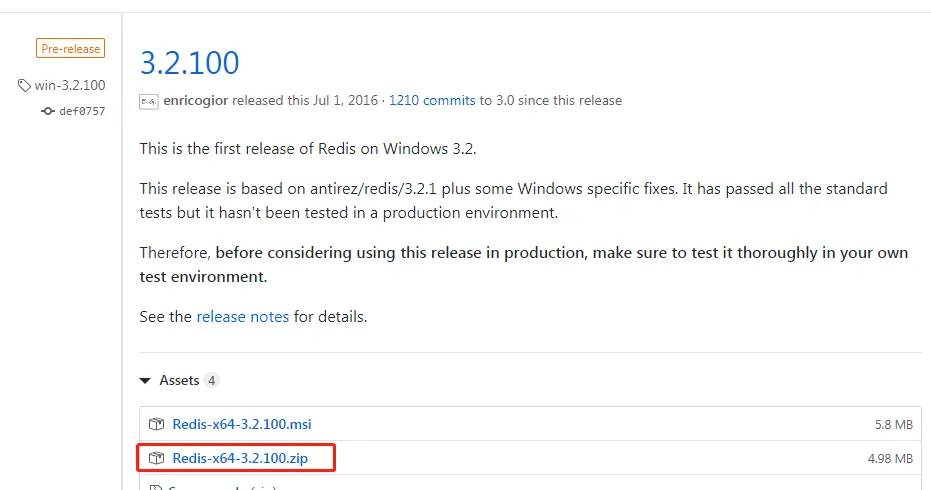
Task: Collapse the Assets section using the triangle
Action: [145, 381]
